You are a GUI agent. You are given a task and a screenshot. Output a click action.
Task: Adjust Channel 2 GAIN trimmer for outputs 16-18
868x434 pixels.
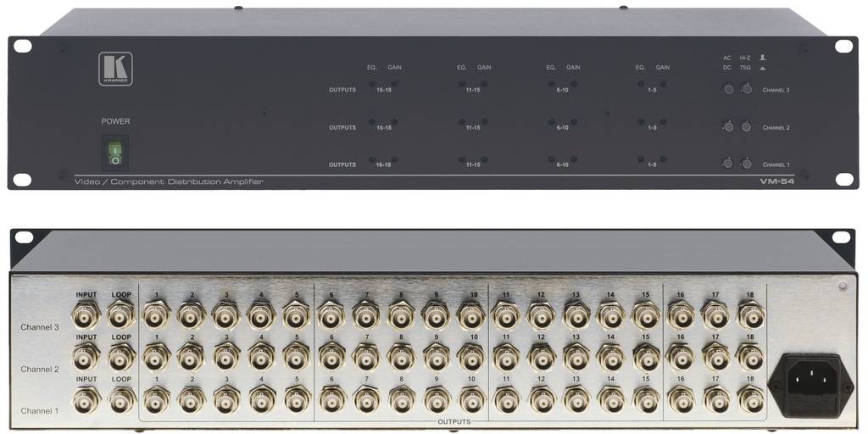395,121
